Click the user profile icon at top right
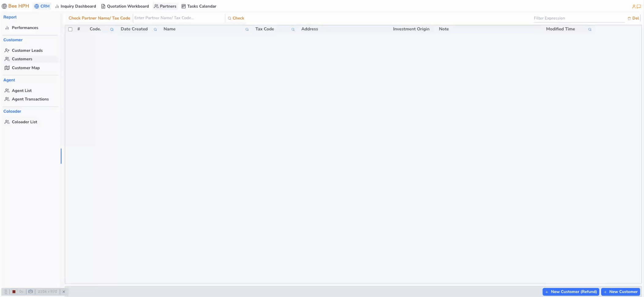The width and height of the screenshot is (644, 297). click(x=634, y=6)
